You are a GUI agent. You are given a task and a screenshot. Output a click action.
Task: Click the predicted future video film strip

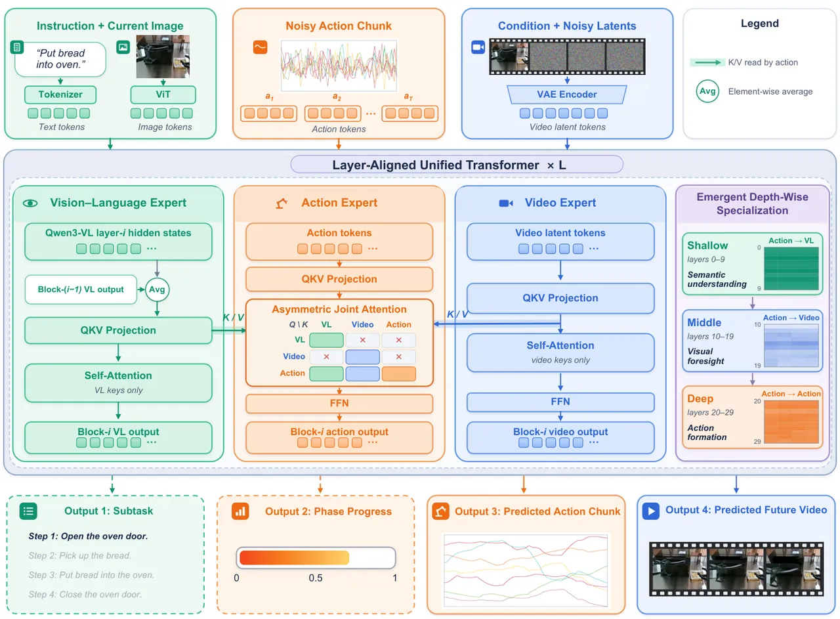(x=736, y=568)
